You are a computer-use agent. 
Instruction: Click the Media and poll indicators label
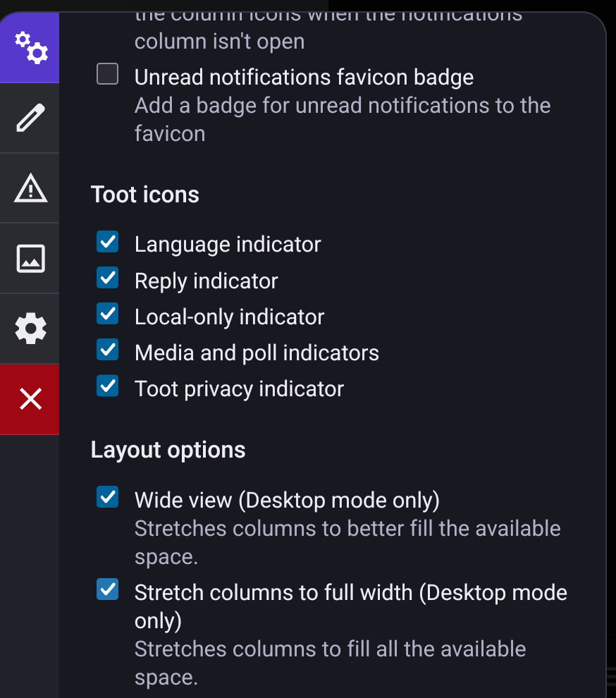pyautogui.click(x=257, y=353)
